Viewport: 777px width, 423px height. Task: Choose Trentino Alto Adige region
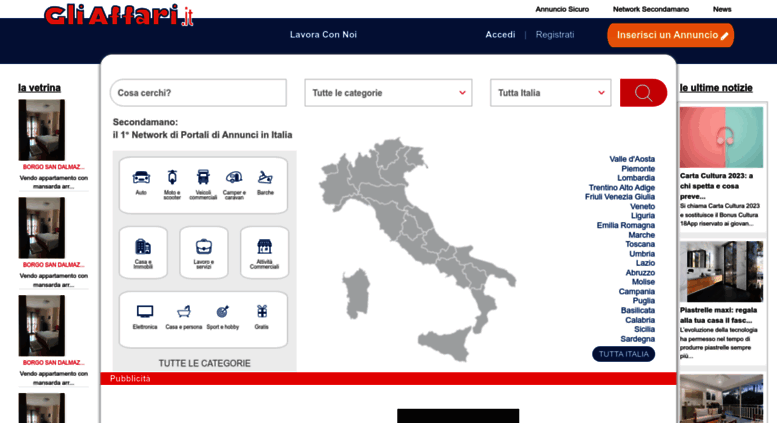pyautogui.click(x=621, y=187)
